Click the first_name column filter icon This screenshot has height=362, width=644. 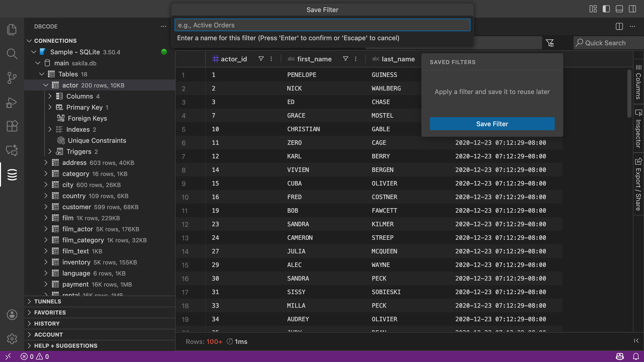[x=345, y=59]
